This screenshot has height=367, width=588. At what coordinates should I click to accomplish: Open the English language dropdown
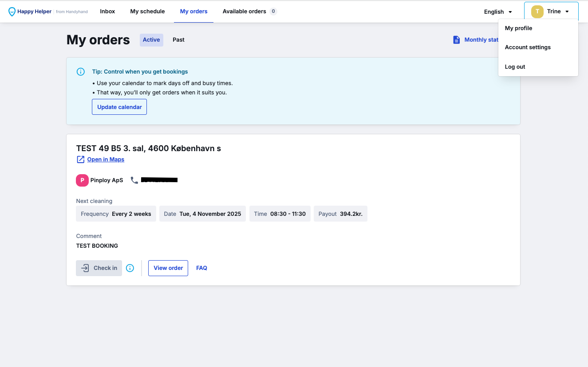498,12
